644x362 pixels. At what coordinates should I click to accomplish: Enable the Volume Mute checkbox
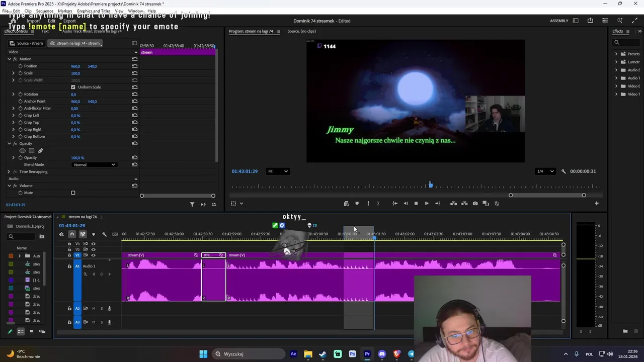point(73,193)
